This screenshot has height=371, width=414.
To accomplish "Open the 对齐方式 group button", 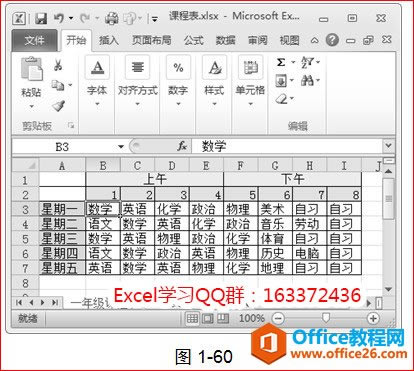I will coord(138,81).
